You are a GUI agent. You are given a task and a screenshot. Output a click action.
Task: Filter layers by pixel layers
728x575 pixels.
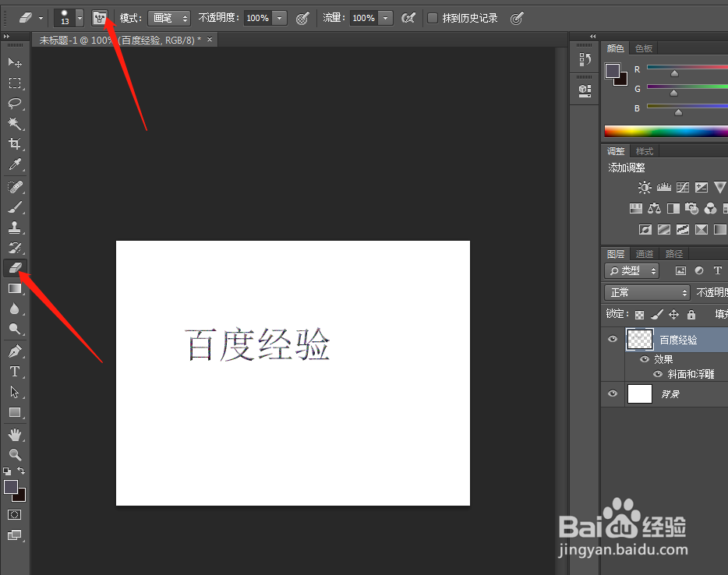[x=680, y=270]
